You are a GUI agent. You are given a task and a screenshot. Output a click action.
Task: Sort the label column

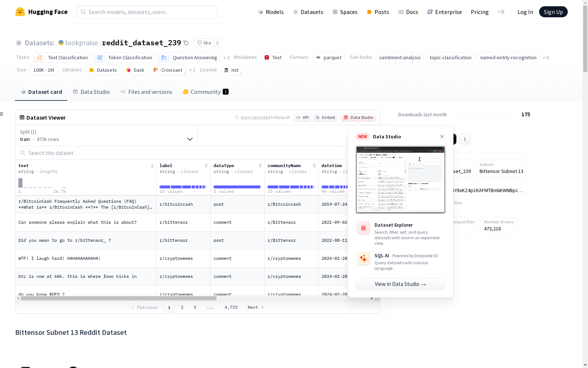point(206,166)
